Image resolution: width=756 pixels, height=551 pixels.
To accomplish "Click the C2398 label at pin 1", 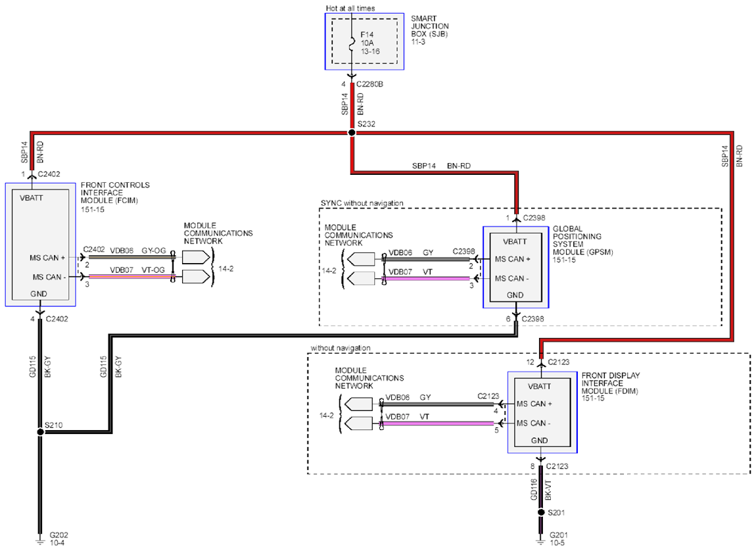I will (x=534, y=218).
